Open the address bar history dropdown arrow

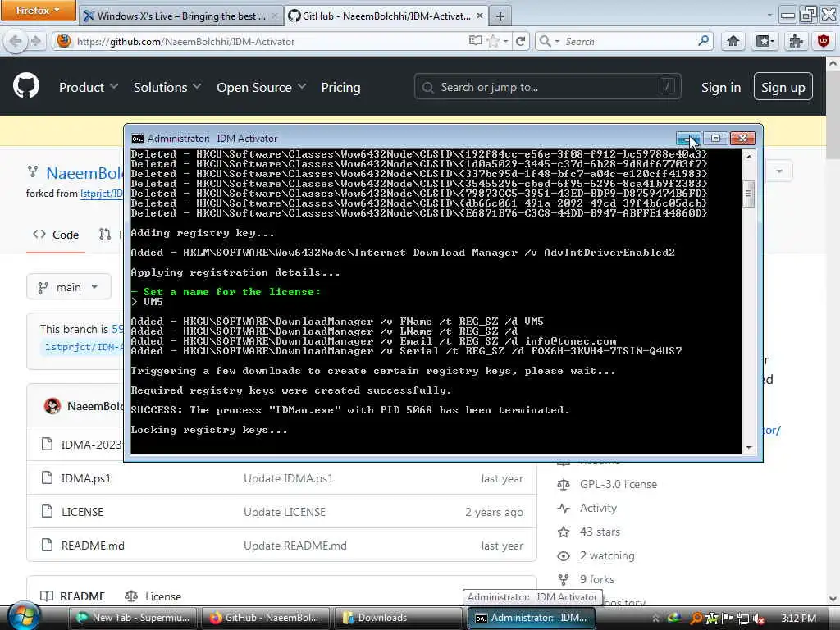(505, 41)
